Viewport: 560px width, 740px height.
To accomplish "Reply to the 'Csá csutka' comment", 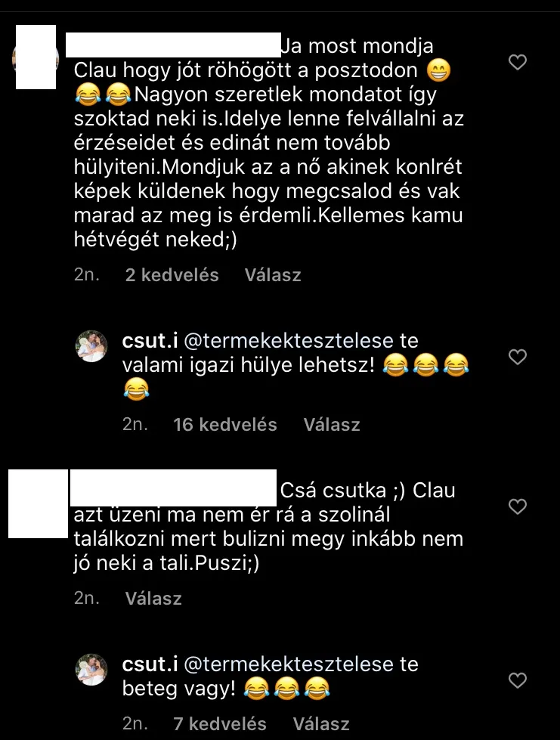I will [x=153, y=599].
